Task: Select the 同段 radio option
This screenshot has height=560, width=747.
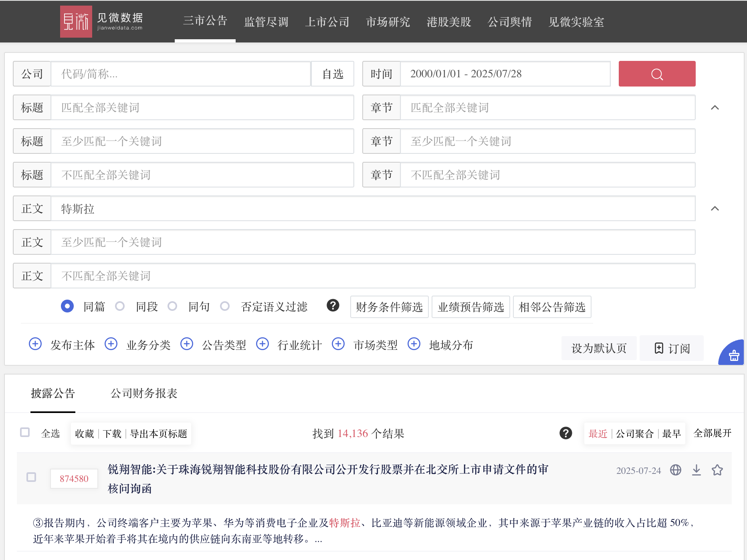Action: click(120, 306)
